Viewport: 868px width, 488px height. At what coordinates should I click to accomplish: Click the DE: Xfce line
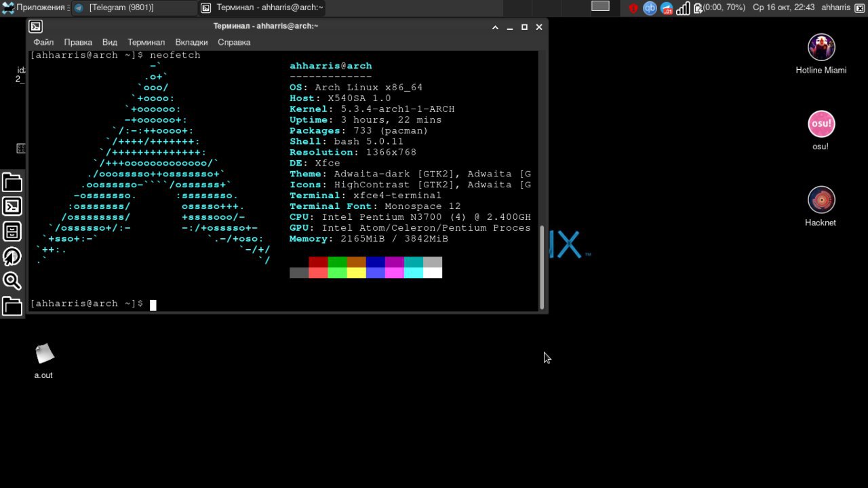[315, 164]
